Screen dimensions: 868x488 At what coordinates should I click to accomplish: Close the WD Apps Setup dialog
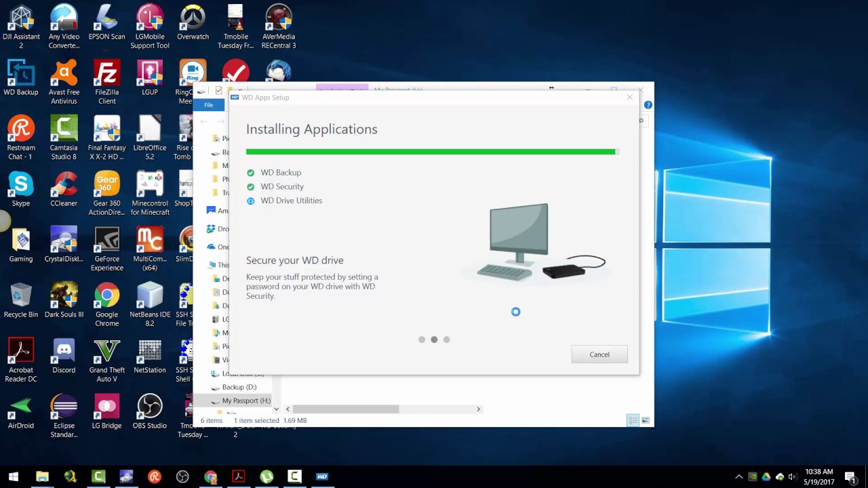[629, 98]
